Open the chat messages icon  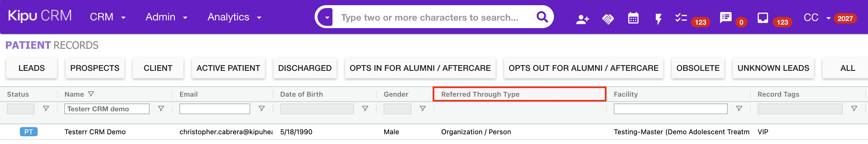coord(725,17)
